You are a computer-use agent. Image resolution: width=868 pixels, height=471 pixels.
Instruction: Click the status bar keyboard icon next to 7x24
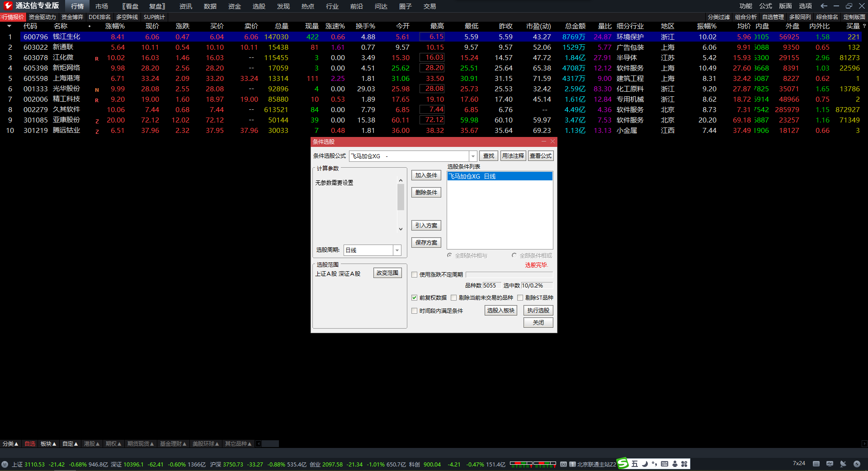coord(816,464)
